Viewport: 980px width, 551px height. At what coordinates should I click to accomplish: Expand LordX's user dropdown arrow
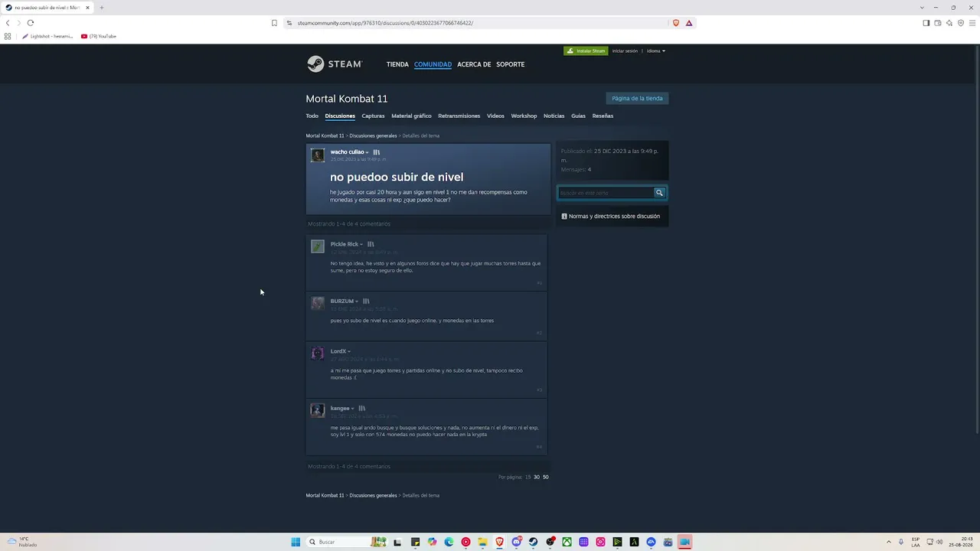[x=349, y=351]
